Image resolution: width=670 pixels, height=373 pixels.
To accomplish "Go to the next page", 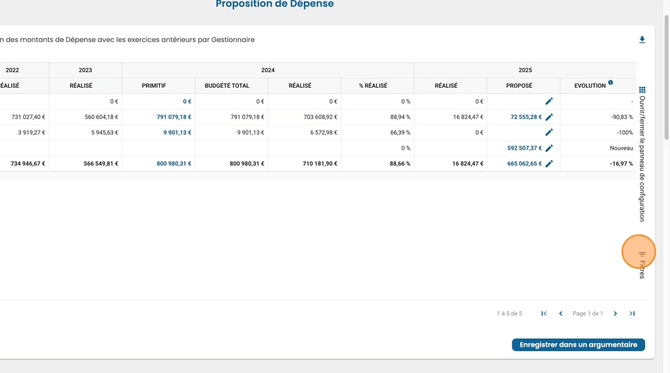I will tap(615, 314).
